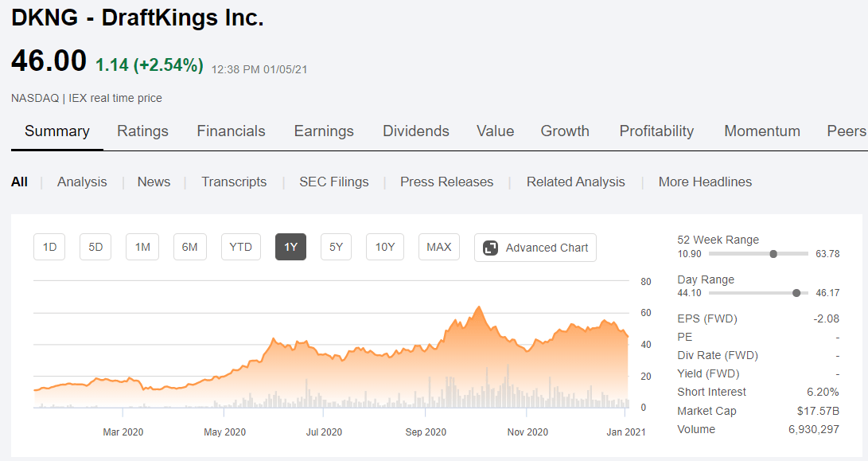The image size is (868, 461).
Task: Select the Dividends tab
Action: [416, 131]
